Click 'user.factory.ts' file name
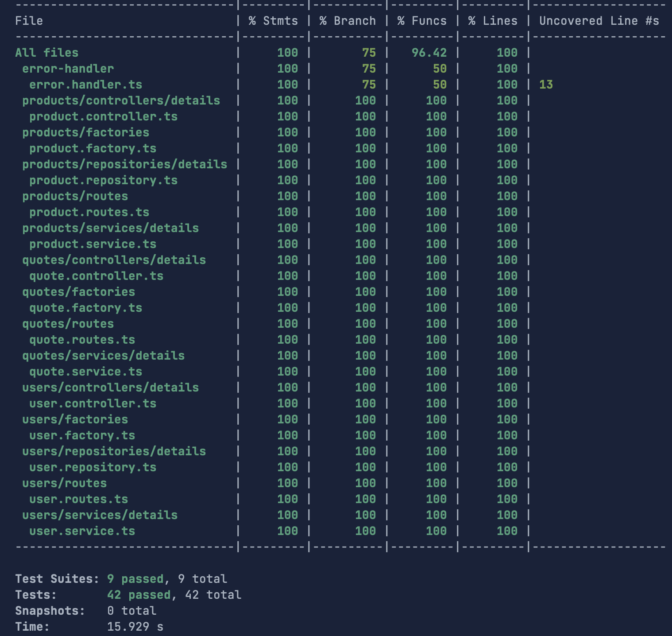Image resolution: width=672 pixels, height=636 pixels. click(x=82, y=435)
